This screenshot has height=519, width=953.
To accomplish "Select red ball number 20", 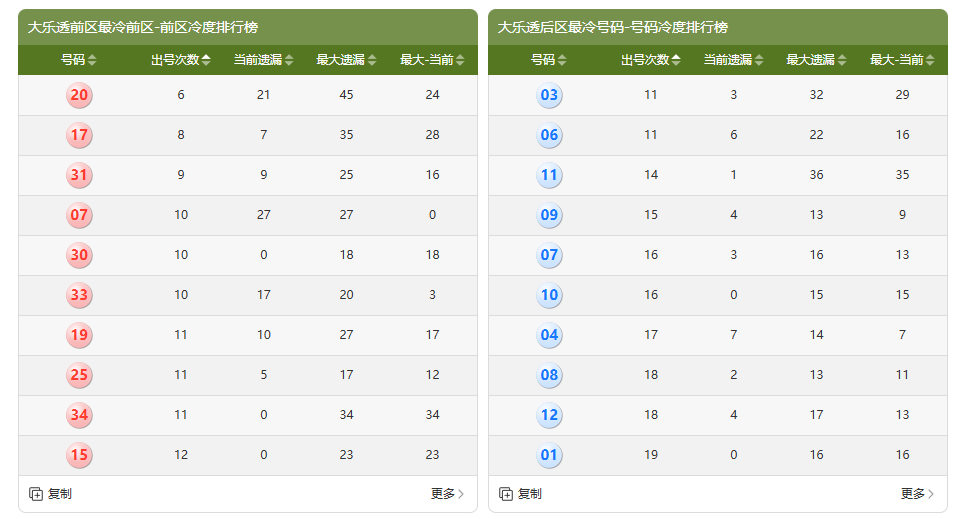I will click(x=79, y=96).
